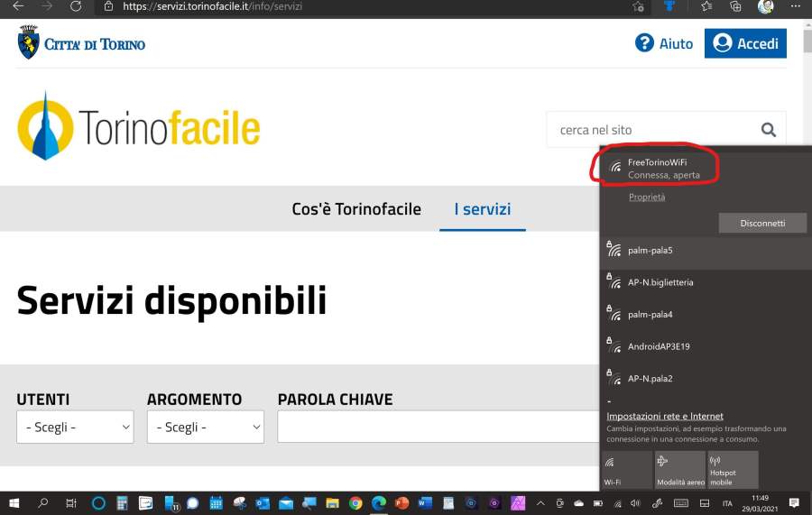Open the ARGOMENTO dropdown
812x515 pixels.
205,428
